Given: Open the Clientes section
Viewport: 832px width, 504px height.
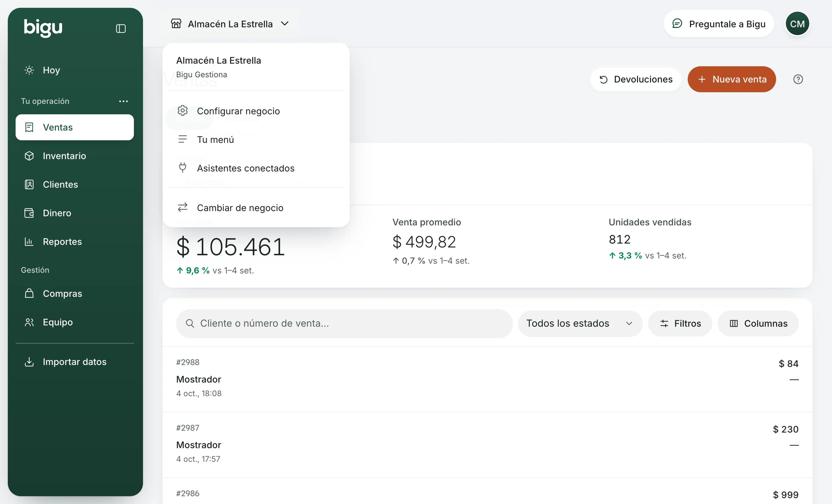Looking at the screenshot, I should pyautogui.click(x=75, y=184).
